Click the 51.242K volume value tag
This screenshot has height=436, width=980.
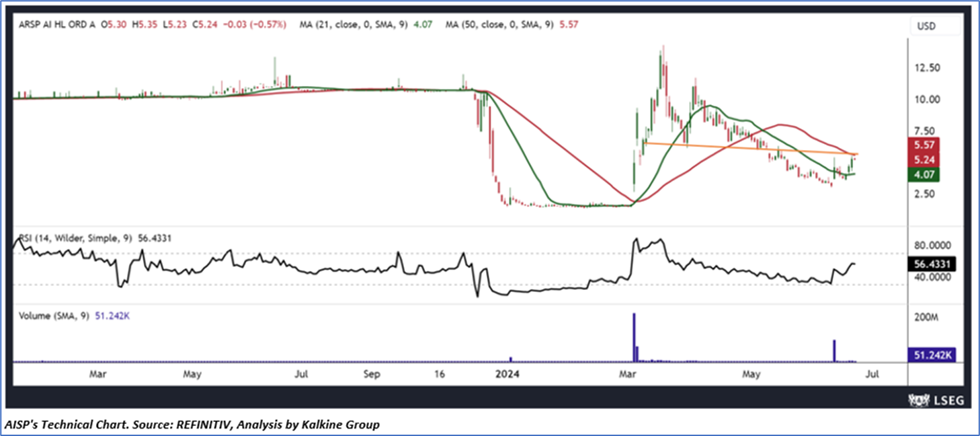pos(932,355)
